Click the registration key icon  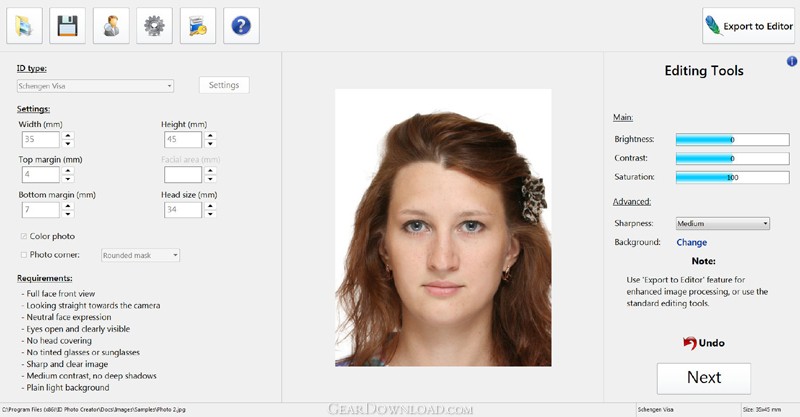(x=198, y=26)
